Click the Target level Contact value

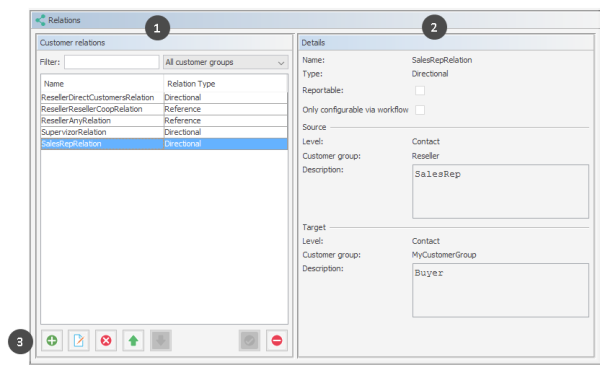[x=426, y=241]
